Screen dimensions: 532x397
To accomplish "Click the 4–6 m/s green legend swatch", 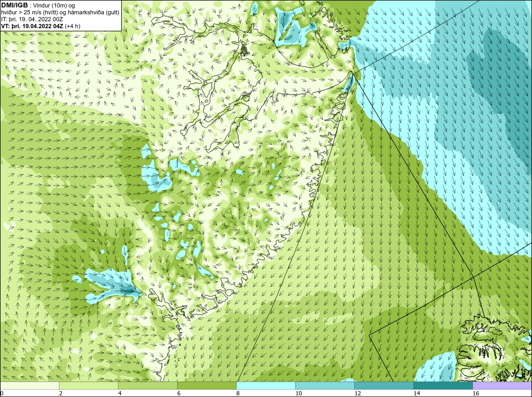I will point(148,385).
